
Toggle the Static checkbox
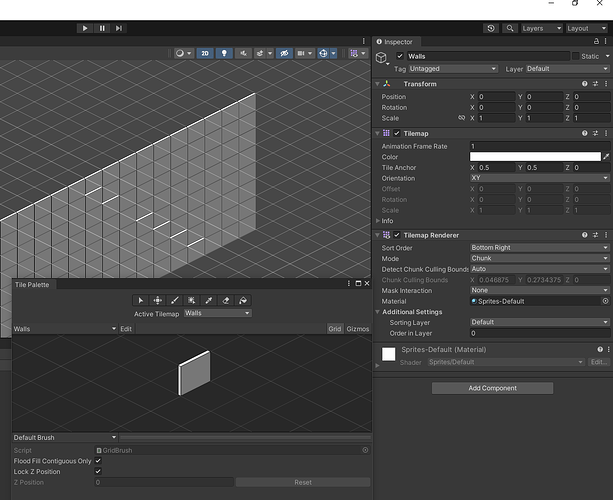[575, 56]
